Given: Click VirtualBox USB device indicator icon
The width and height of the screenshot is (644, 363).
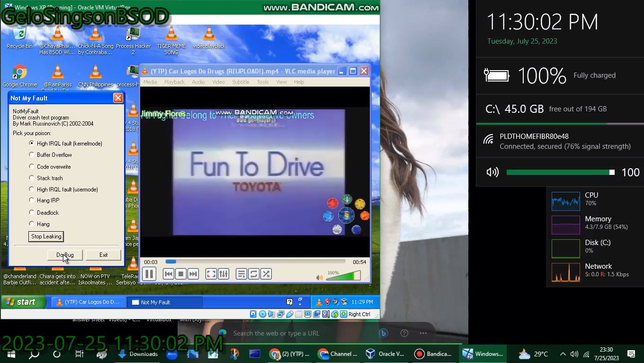Looking at the screenshot, I should tap(289, 314).
